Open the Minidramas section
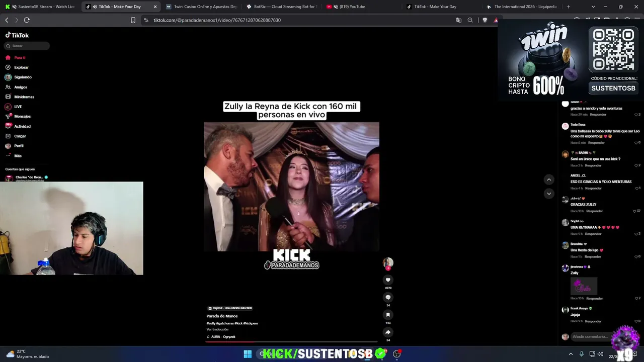Screen dimensions: 644x362 pos(20,97)
